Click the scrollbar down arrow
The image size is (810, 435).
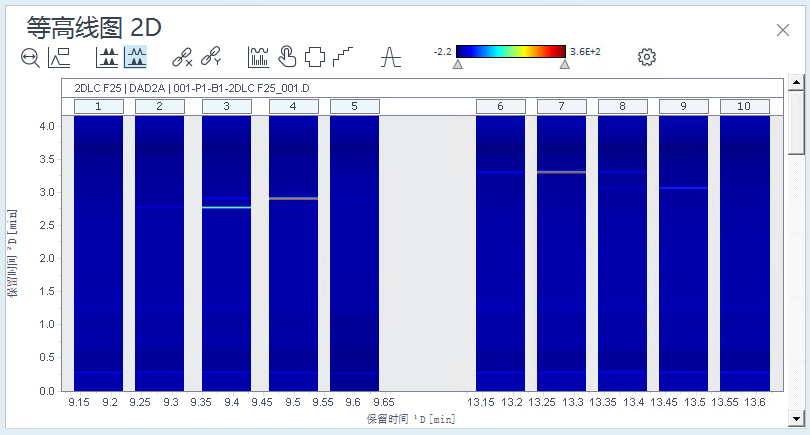click(x=796, y=418)
